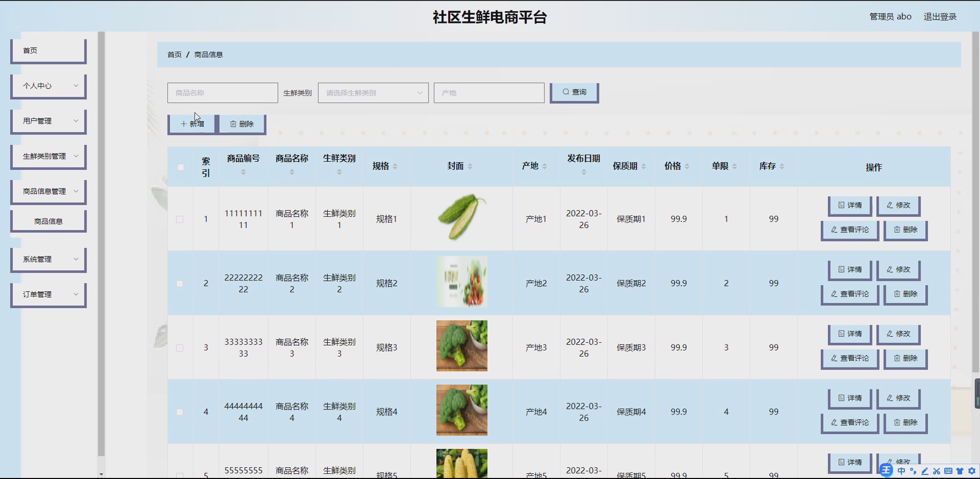Screen dimensions: 980x479
Task: Click 商品信息 in breadcrumb
Action: tap(208, 54)
